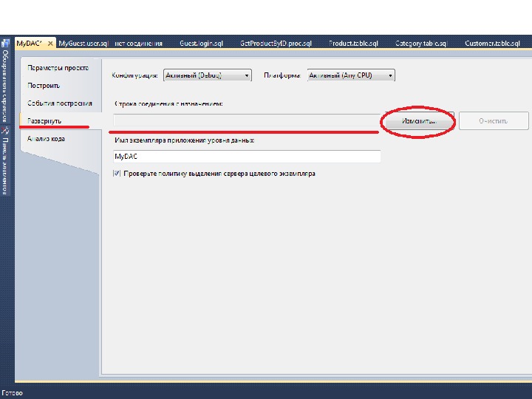
Task: Click the 'Готово' status bar text
Action: tap(12, 393)
